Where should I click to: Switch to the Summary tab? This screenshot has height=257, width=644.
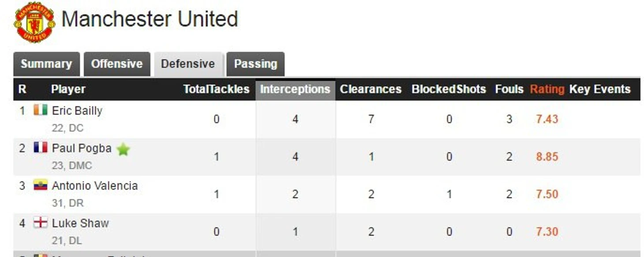(x=46, y=64)
